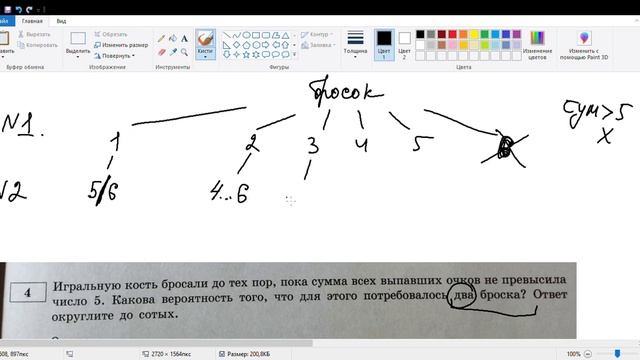Pick the yellow color swatch
Viewport: 640px width, 360px height.
coord(474,34)
